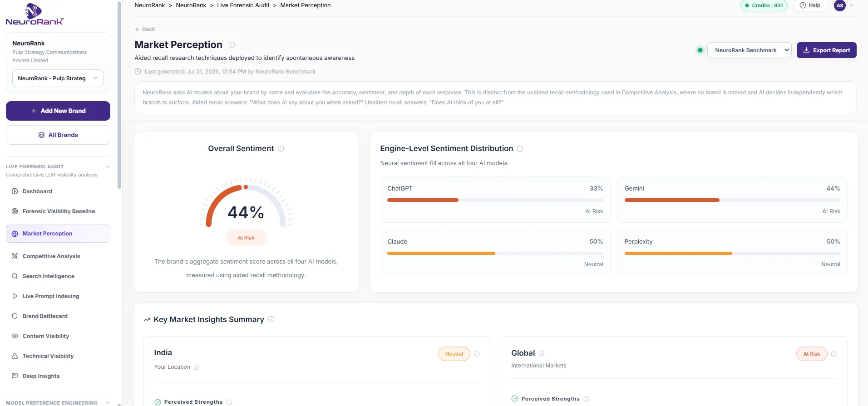Click info icon next to India's Neutral badge
868x406 pixels.
pyautogui.click(x=477, y=354)
